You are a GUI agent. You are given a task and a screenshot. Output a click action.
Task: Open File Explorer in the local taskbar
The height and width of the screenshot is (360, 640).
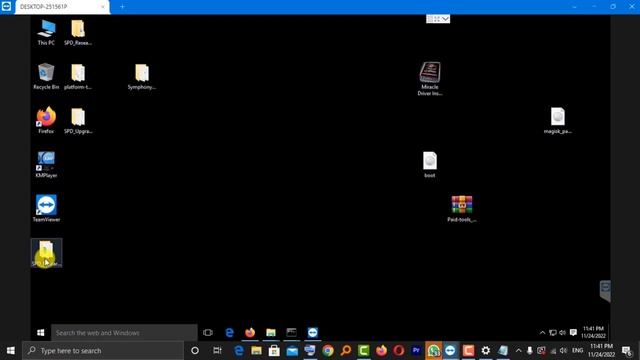coord(256,351)
